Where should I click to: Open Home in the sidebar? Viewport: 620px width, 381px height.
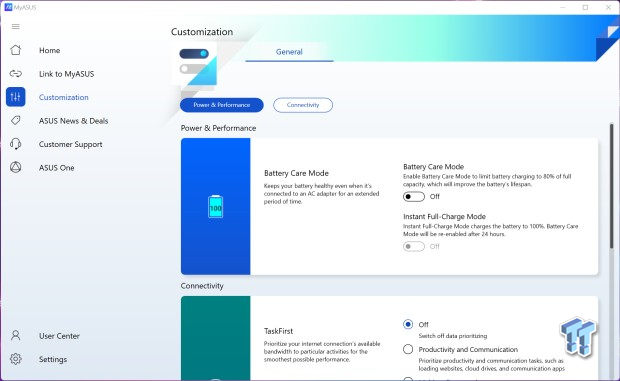50,51
